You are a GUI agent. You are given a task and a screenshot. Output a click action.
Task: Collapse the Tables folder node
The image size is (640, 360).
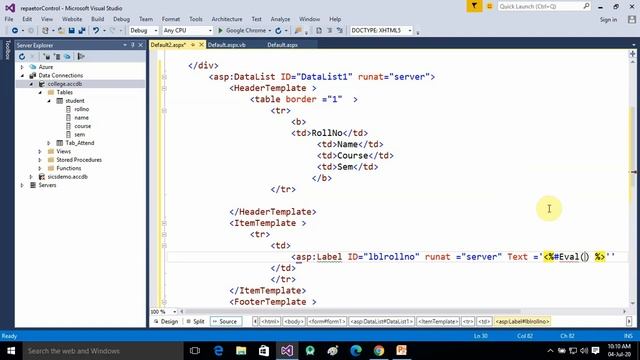coord(40,93)
